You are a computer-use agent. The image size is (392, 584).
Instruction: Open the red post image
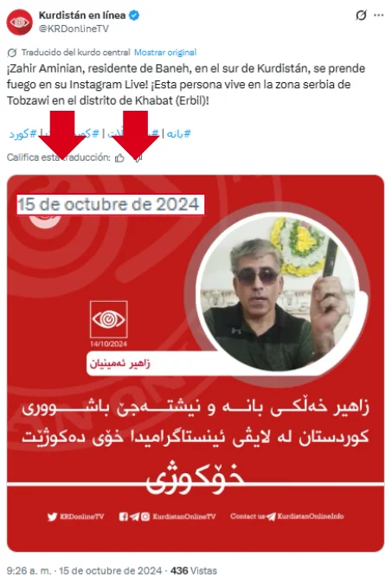coord(196,363)
